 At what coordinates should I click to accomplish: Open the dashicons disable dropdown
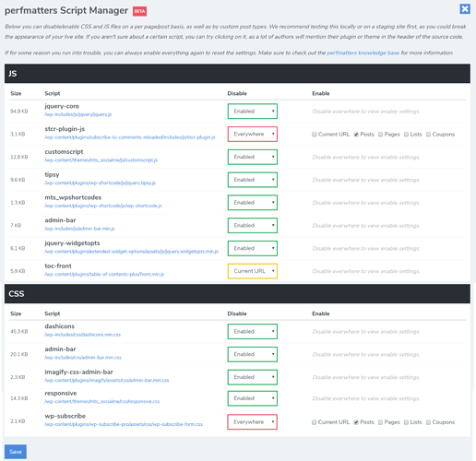click(253, 331)
